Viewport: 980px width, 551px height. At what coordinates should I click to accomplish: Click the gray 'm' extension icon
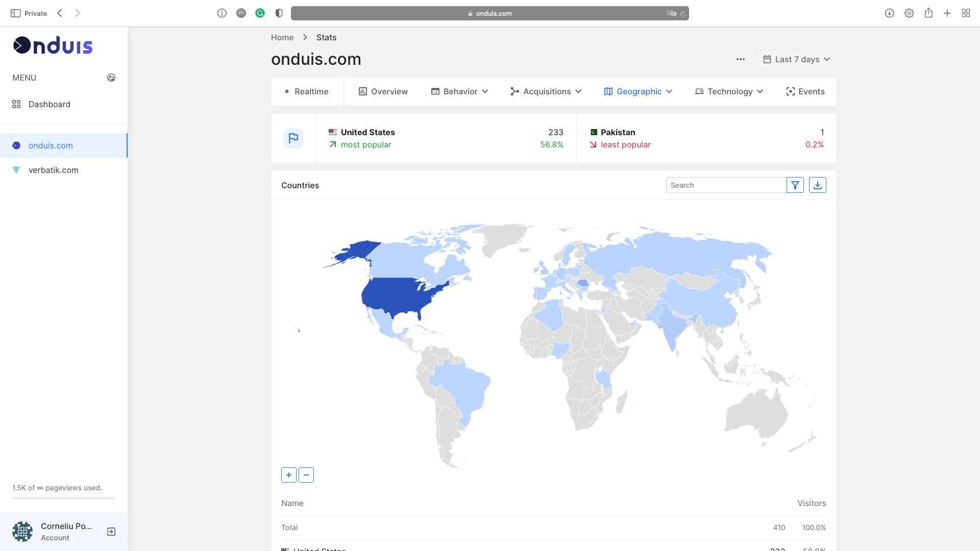[241, 13]
